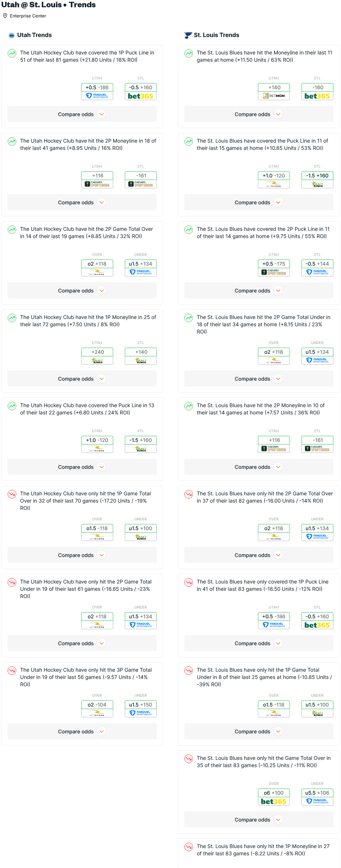Click DraftKings logo under Utah +240 odds
Image resolution: width=341 pixels, height=868 pixels.
tap(97, 361)
